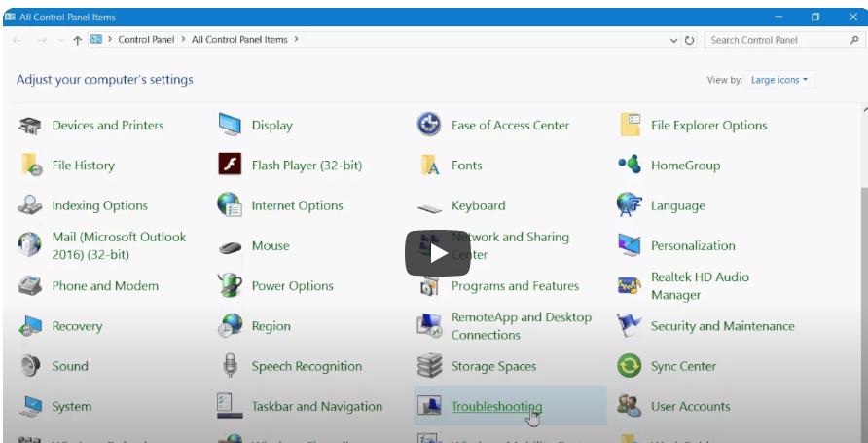Click the Realtek HD Audio Manager icon
Viewport: 868px width, 443px height.
click(x=630, y=285)
